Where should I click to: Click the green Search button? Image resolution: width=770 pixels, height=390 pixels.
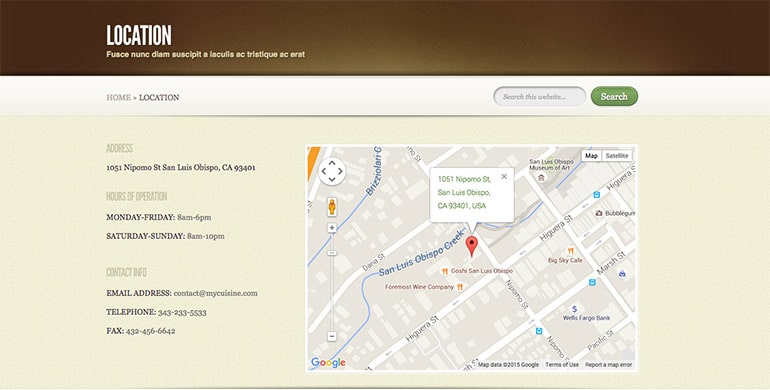coord(614,96)
